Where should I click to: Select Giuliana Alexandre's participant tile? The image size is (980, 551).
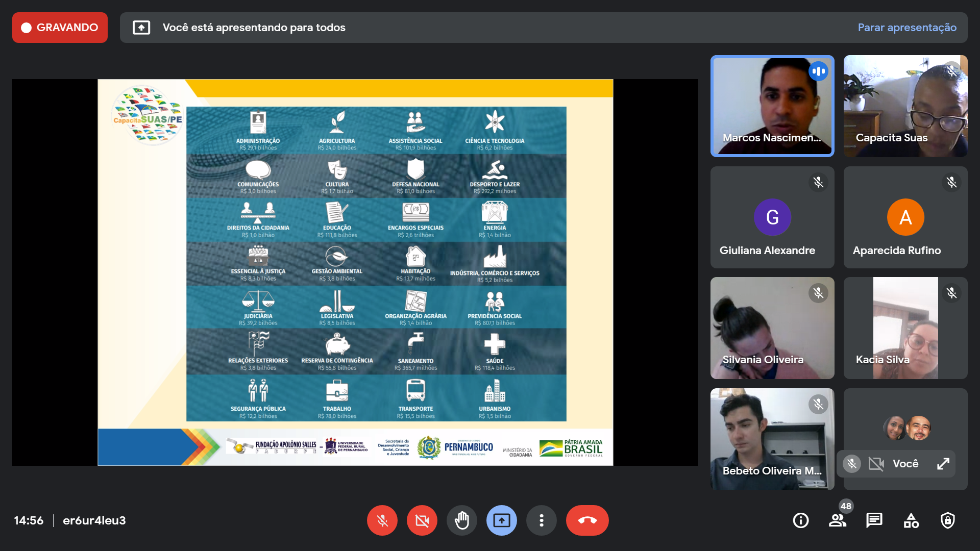pyautogui.click(x=772, y=217)
